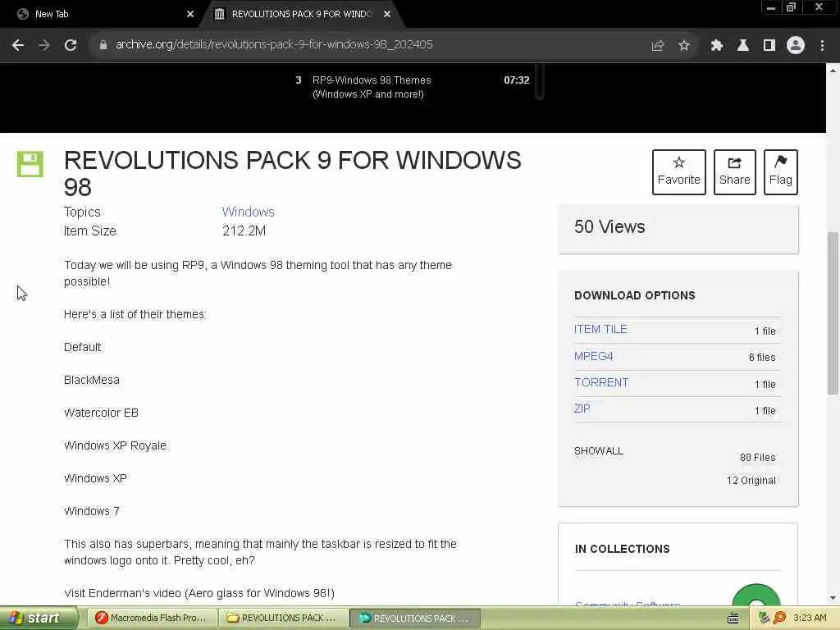Open the 80 Files link
840x630 pixels.
click(757, 458)
